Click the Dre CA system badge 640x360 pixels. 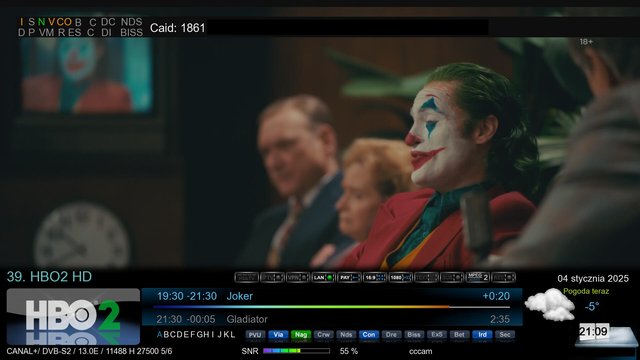[x=391, y=335]
